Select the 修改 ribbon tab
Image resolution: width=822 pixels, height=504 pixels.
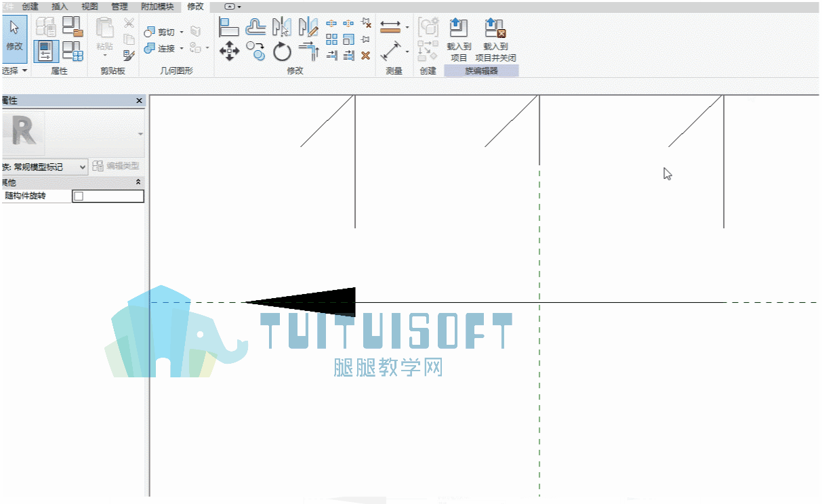pyautogui.click(x=195, y=6)
